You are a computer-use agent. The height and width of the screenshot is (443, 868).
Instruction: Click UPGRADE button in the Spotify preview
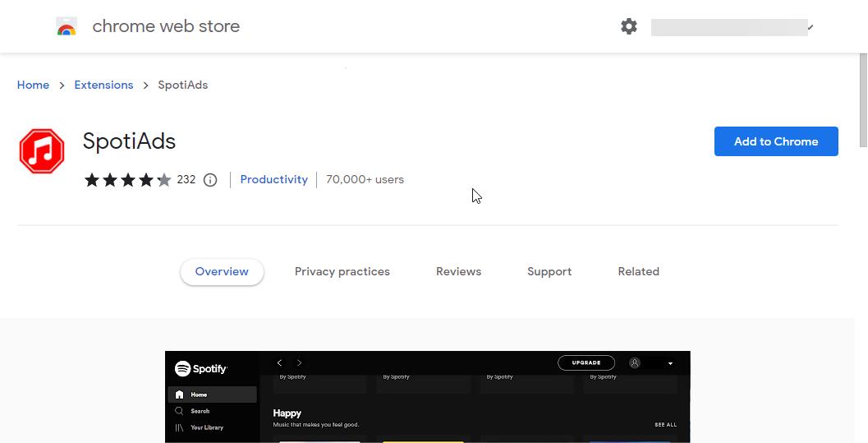point(586,362)
